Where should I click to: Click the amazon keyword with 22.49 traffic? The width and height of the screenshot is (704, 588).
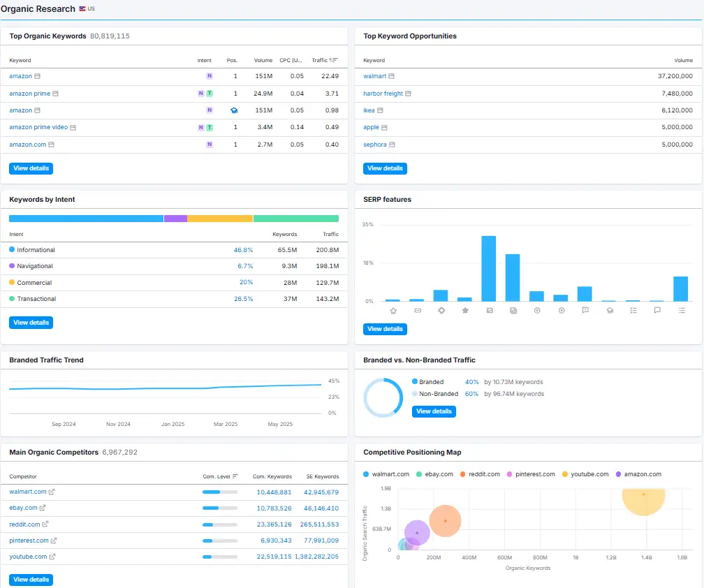(21, 76)
